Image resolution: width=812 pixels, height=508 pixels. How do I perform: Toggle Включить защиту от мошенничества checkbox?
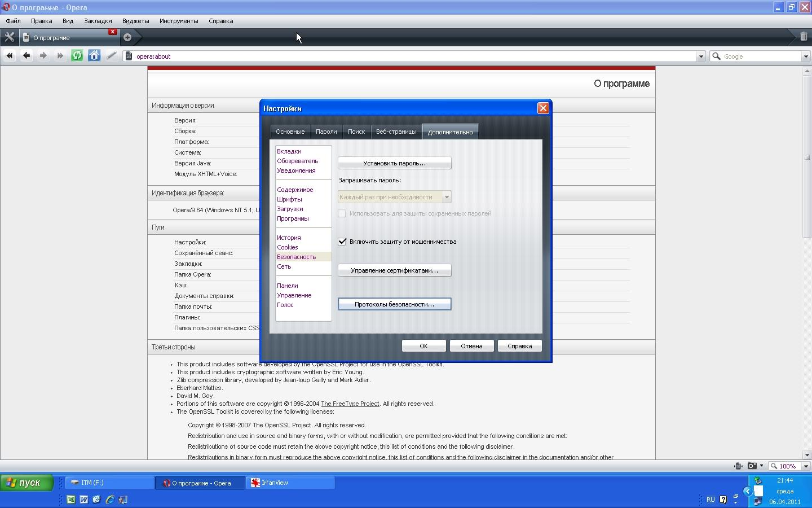click(x=342, y=242)
